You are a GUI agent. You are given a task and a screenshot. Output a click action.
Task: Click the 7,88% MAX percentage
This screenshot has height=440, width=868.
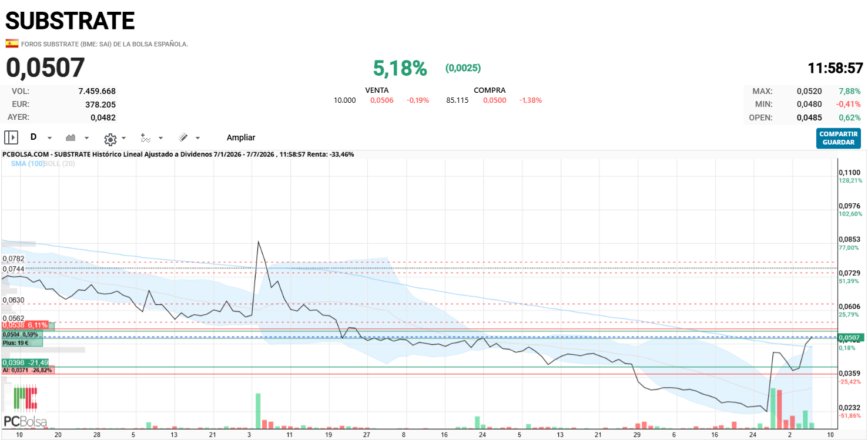(x=850, y=91)
